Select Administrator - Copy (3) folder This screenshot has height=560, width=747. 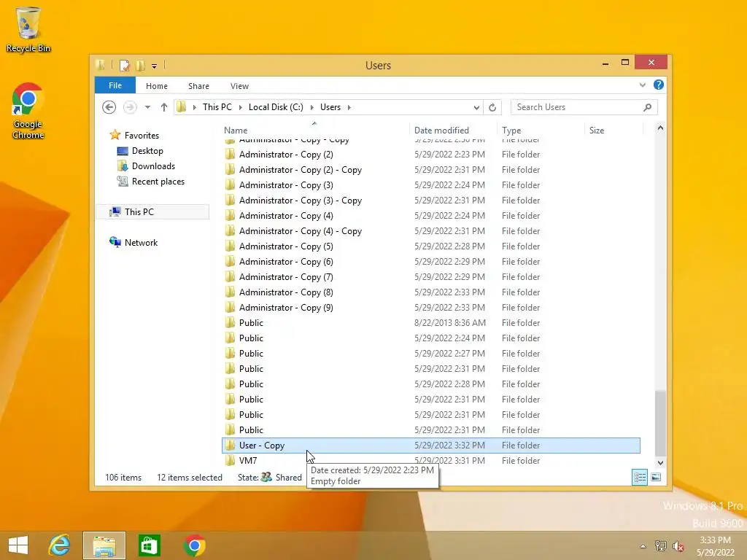tap(430, 184)
